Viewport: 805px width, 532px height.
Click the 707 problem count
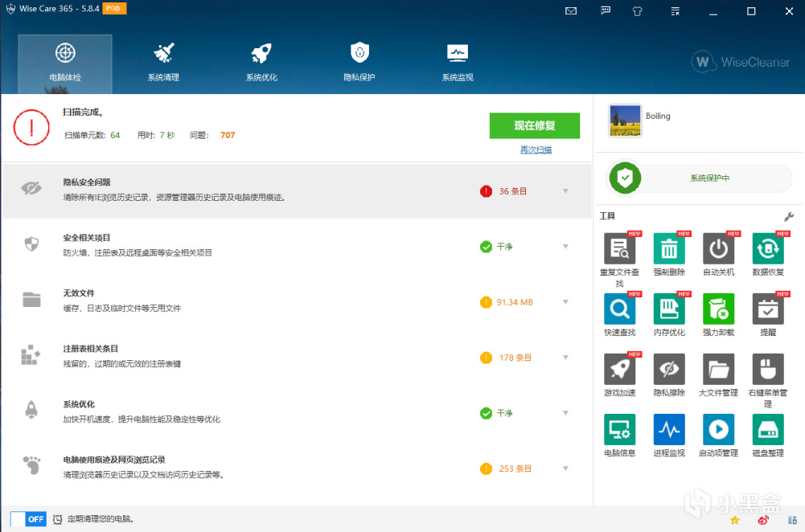(228, 136)
